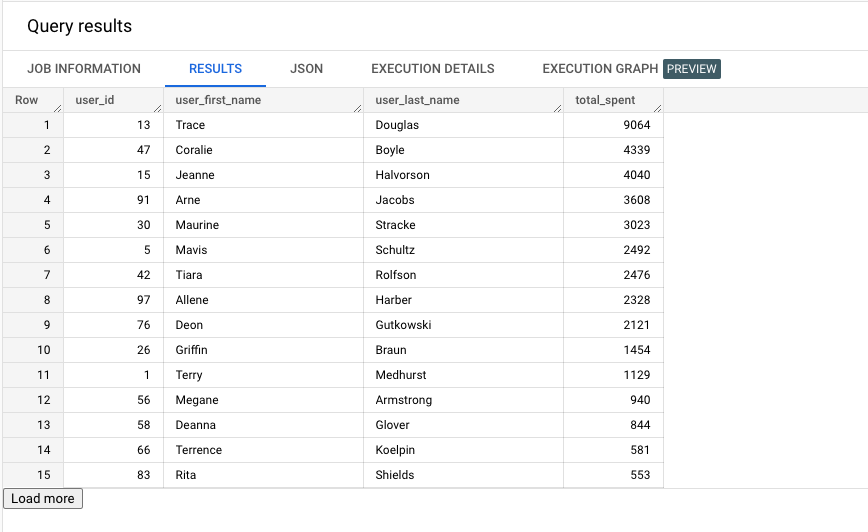Click the user_first_name column header
This screenshot has height=532, width=868.
point(218,100)
